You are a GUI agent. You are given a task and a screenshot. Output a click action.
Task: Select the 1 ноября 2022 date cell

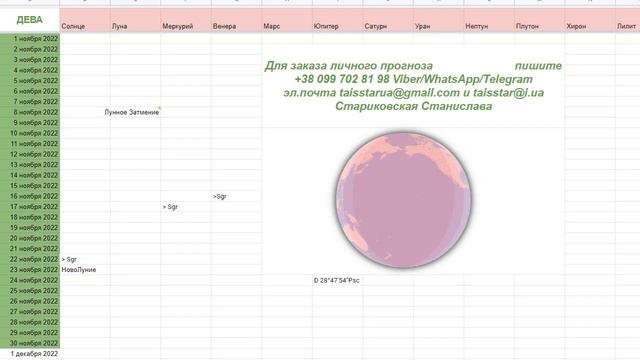(30, 39)
